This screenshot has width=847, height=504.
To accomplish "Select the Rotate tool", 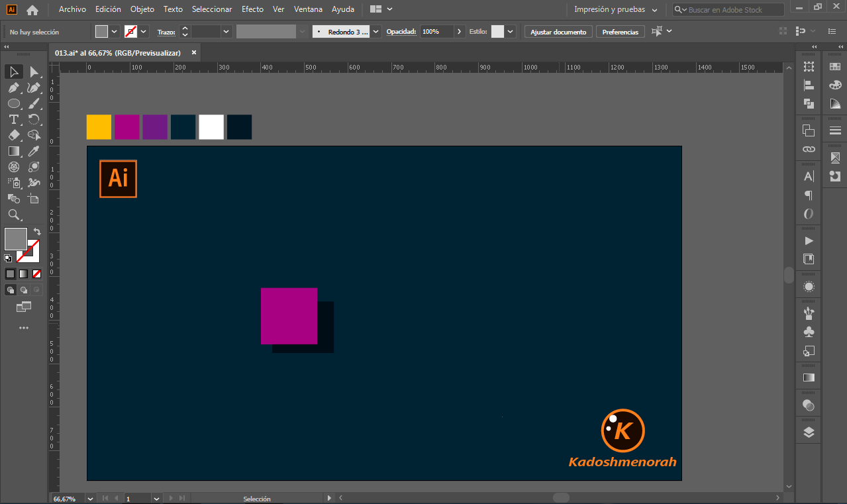I will 34,119.
